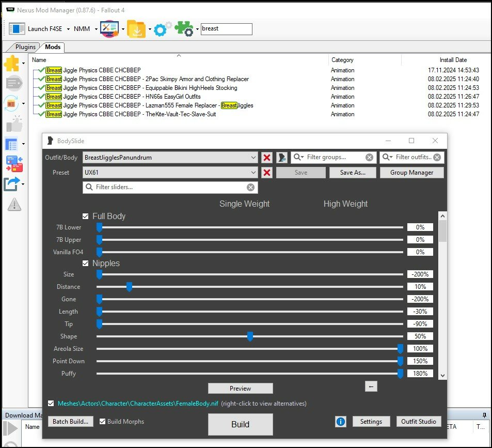Screen dimensions: 492x448
Task: Click the blue-red category switch icon
Action: point(14,164)
